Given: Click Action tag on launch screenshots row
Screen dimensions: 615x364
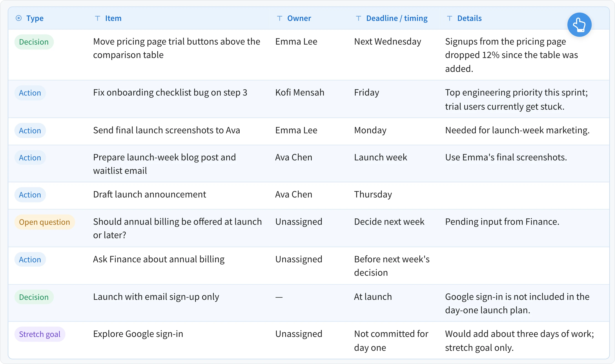Looking at the screenshot, I should tap(30, 131).
